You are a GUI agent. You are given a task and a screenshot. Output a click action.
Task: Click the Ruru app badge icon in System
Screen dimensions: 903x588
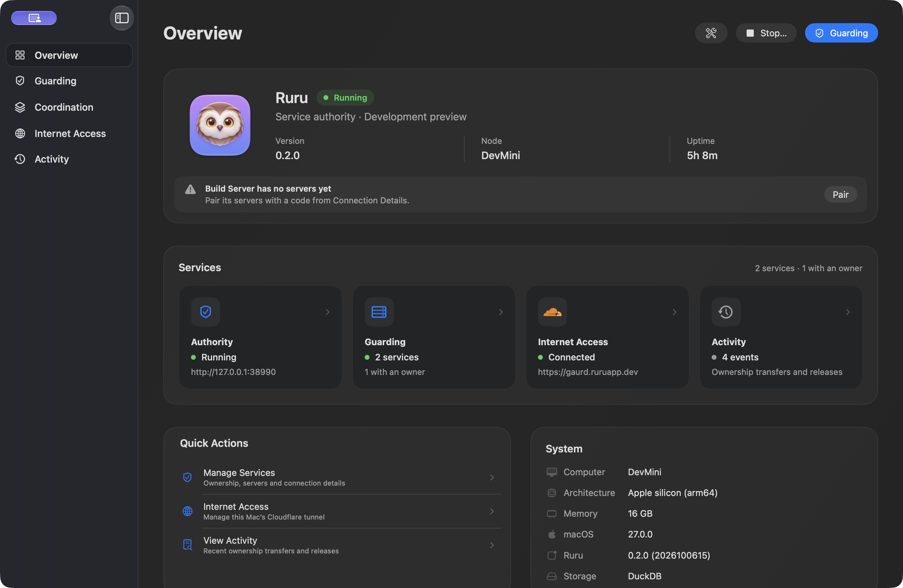552,555
